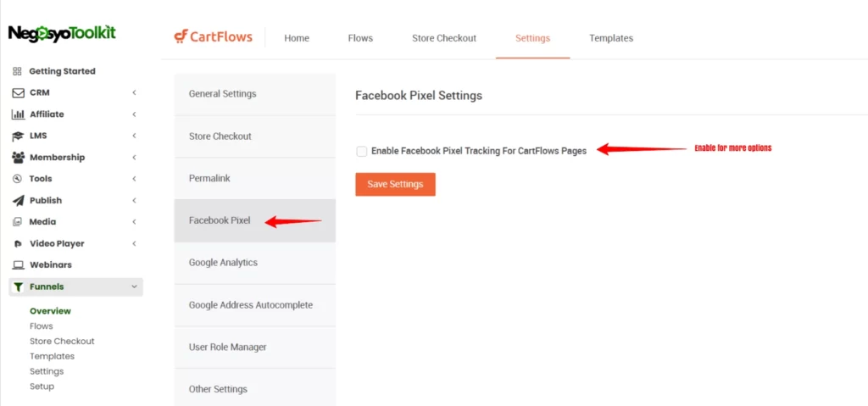Click the Publish paper plane icon
868x406 pixels.
pos(18,201)
